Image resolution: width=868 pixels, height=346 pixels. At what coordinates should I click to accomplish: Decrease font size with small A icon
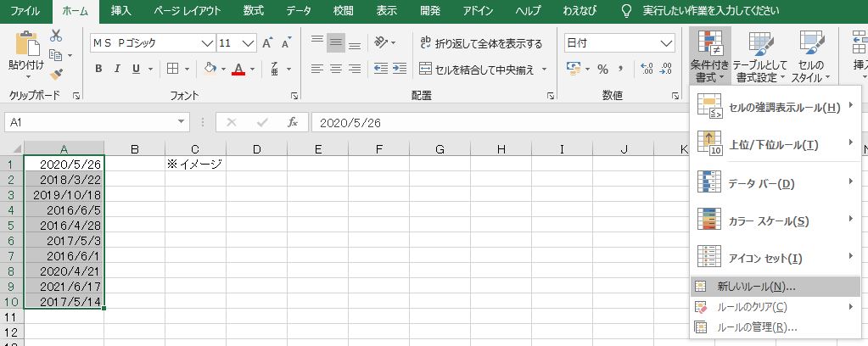[x=286, y=43]
